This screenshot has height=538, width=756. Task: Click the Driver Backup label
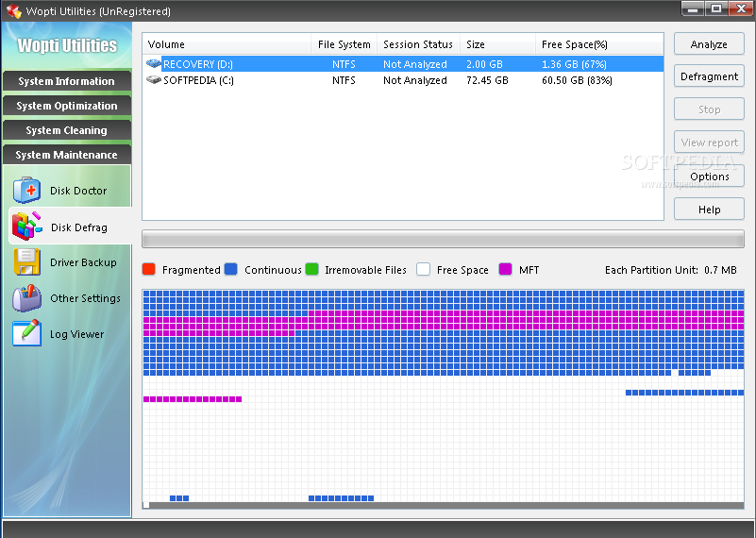pos(83,262)
